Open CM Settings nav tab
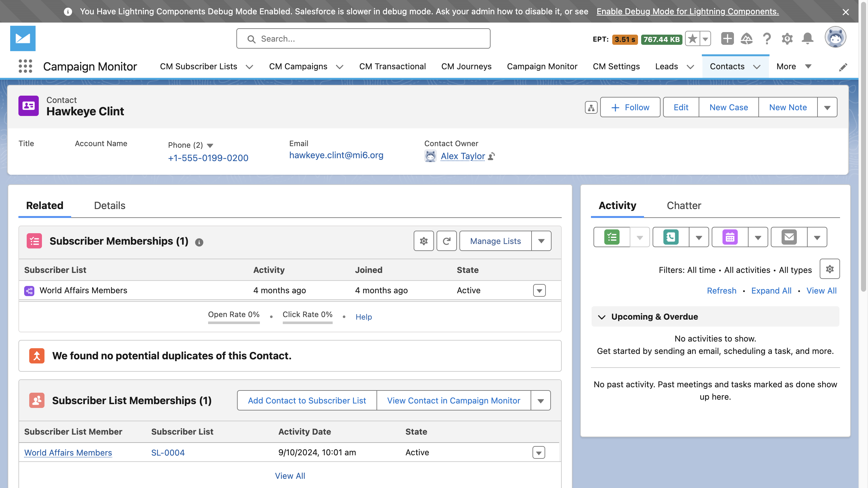868x488 pixels. click(x=616, y=66)
